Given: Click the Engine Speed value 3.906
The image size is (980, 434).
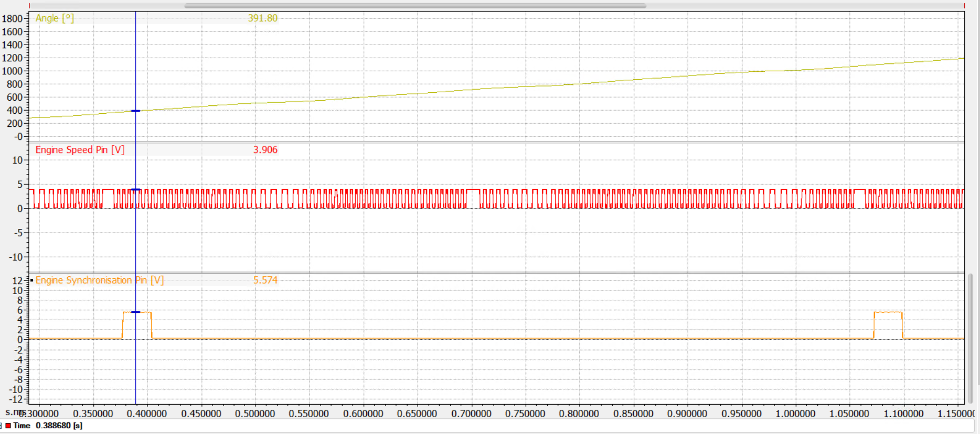Looking at the screenshot, I should tap(265, 150).
